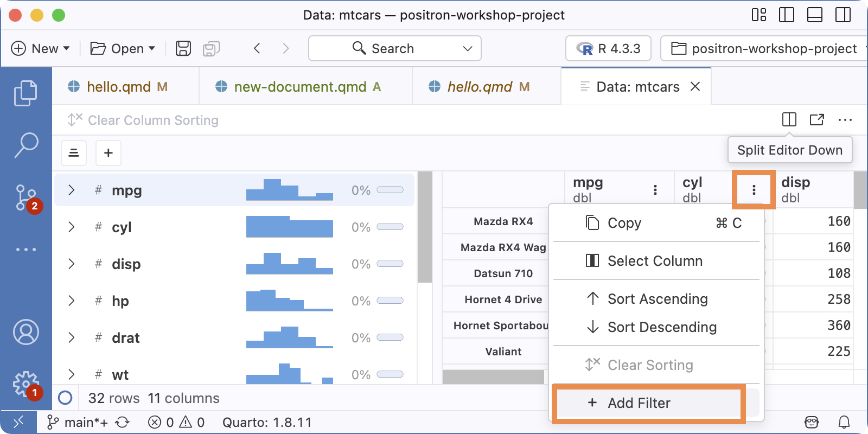868x434 pixels.
Task: Open the Accounts icon in sidebar
Action: tap(25, 332)
